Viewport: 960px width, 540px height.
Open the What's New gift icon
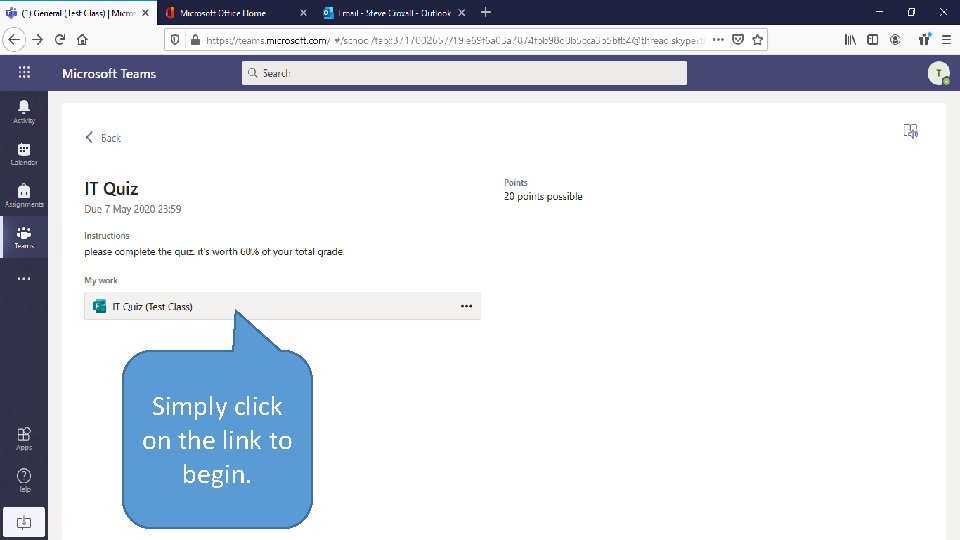click(x=924, y=40)
